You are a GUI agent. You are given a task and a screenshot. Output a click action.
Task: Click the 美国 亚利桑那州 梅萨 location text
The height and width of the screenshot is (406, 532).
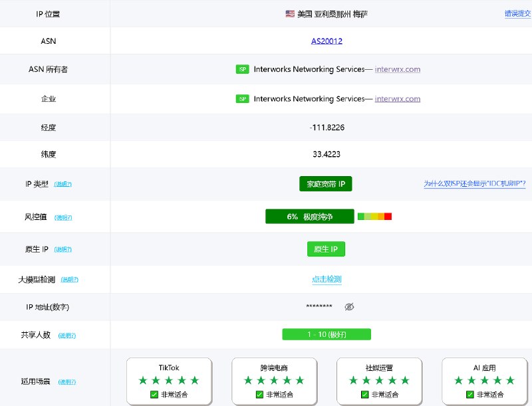332,14
